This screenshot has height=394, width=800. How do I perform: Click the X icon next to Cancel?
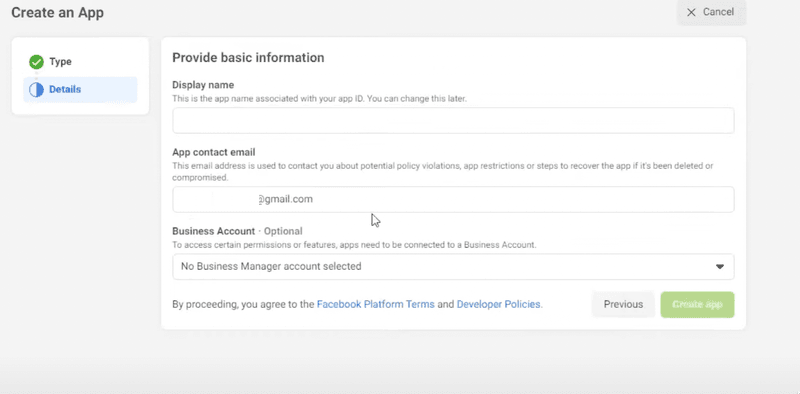[x=691, y=12]
